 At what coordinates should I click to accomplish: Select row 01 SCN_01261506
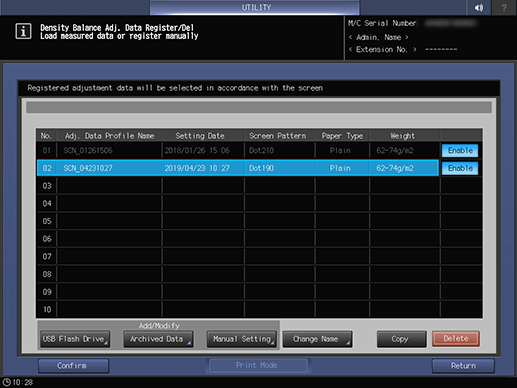pyautogui.click(x=237, y=150)
